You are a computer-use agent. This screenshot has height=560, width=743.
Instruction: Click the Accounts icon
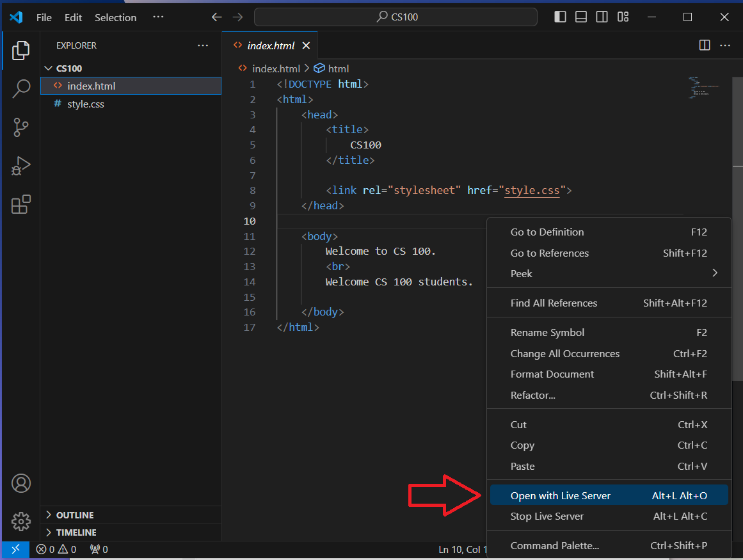(x=21, y=483)
